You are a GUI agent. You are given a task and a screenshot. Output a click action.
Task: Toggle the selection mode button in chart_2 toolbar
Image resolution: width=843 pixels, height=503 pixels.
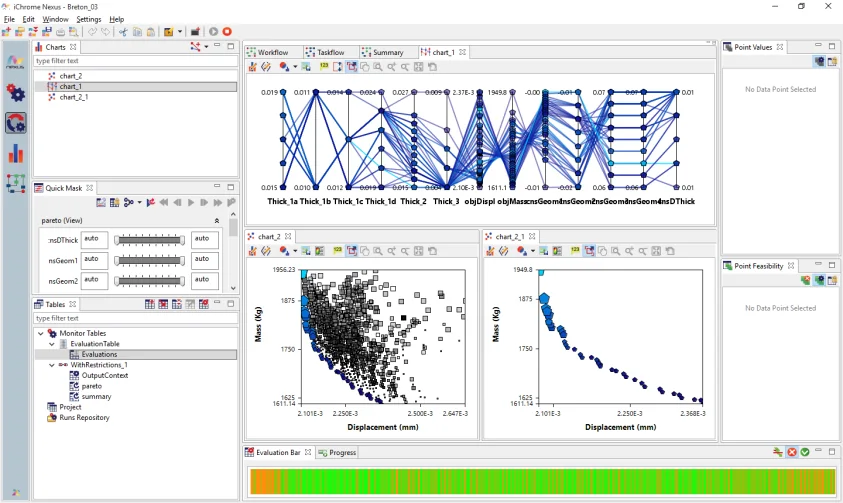(352, 250)
